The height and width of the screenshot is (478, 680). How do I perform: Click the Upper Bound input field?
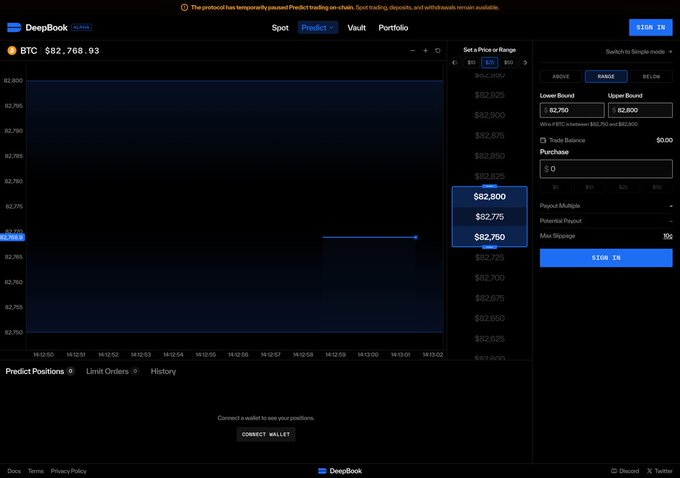click(x=640, y=110)
